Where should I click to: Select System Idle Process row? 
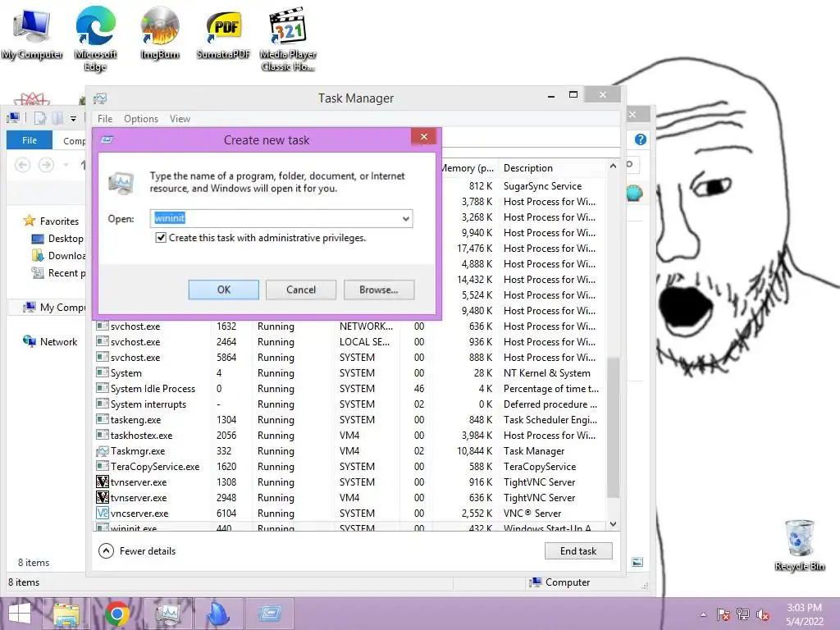click(x=349, y=389)
